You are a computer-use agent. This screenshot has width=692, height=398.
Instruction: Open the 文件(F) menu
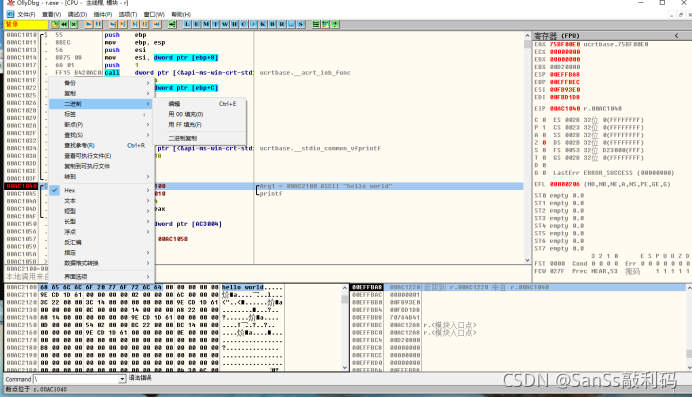(x=26, y=15)
